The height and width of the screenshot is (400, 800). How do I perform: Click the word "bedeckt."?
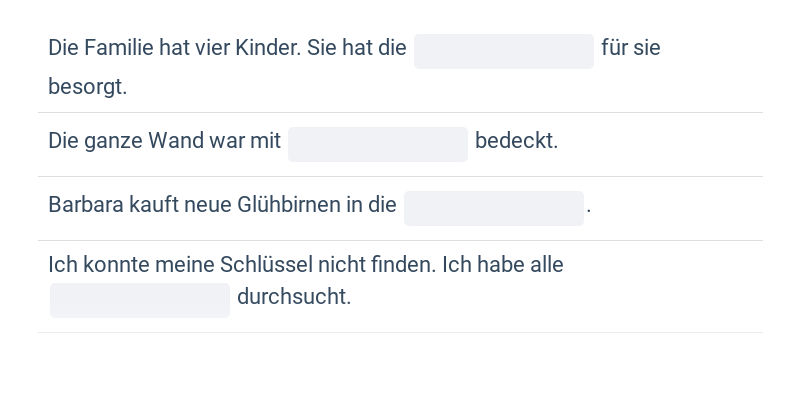tap(516, 141)
